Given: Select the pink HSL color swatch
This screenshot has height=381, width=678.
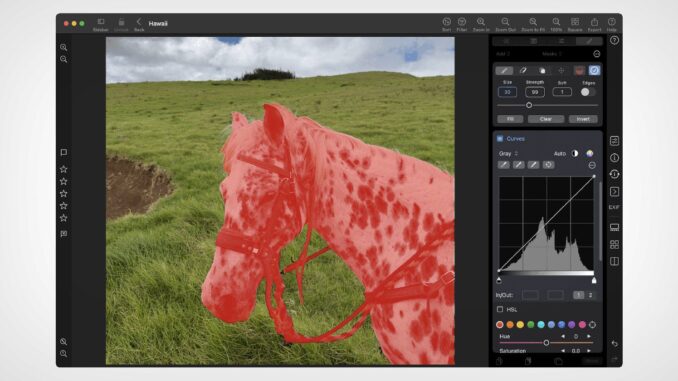Looking at the screenshot, I should point(582,324).
